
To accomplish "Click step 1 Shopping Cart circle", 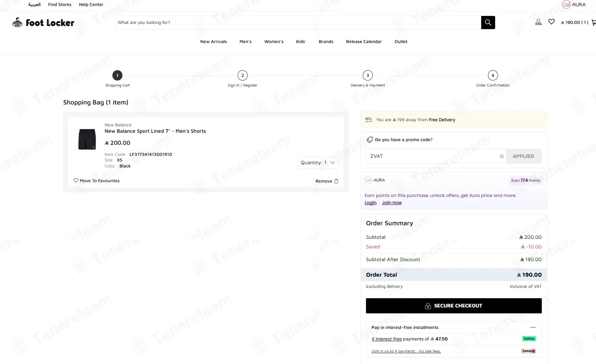I will (x=117, y=75).
